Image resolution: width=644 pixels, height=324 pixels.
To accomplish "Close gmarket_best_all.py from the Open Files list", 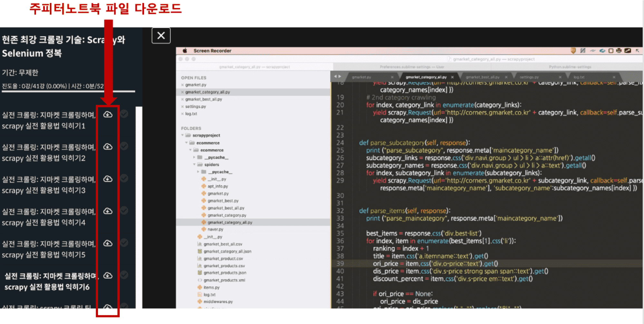I will coord(182,99).
